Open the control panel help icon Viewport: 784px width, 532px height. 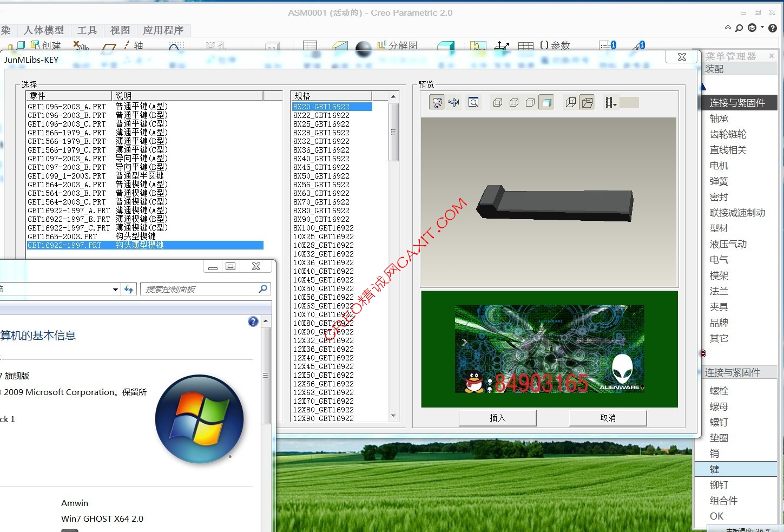point(253,321)
